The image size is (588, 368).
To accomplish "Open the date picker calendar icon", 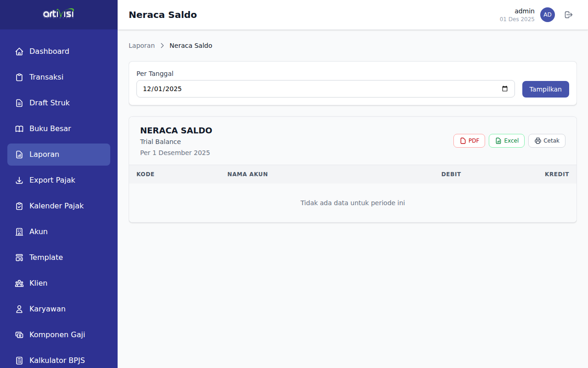I will tap(505, 89).
